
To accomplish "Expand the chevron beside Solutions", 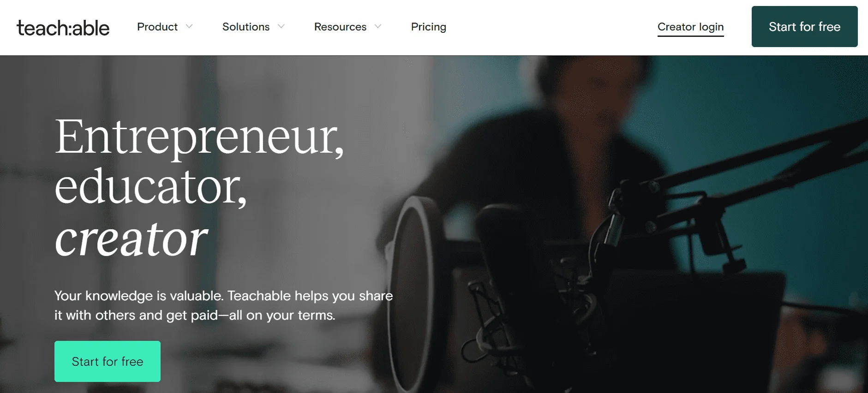I will pyautogui.click(x=281, y=27).
